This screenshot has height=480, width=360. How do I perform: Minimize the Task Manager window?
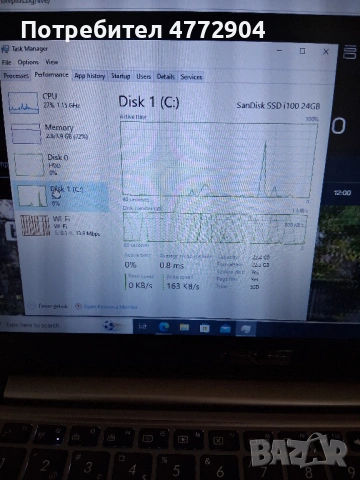[280, 50]
